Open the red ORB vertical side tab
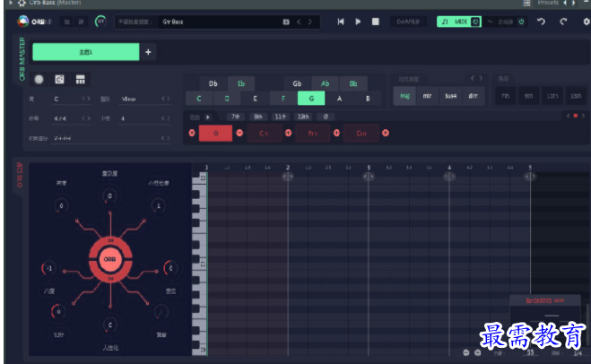Image resolution: width=591 pixels, height=364 pixels. coord(20,175)
